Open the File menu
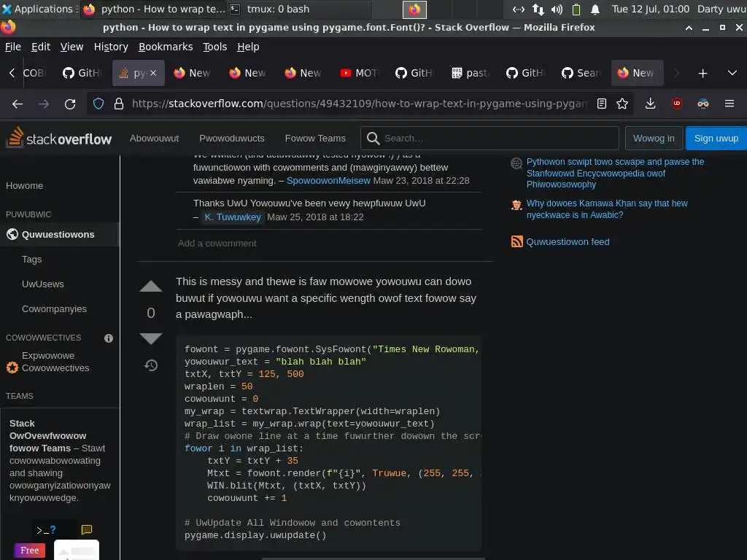This screenshot has height=560, width=747. pyautogui.click(x=13, y=47)
